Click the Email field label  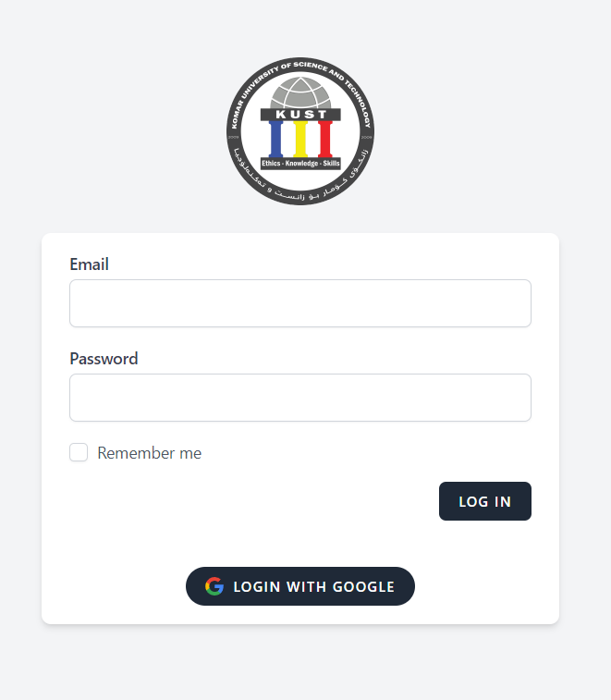(x=90, y=264)
